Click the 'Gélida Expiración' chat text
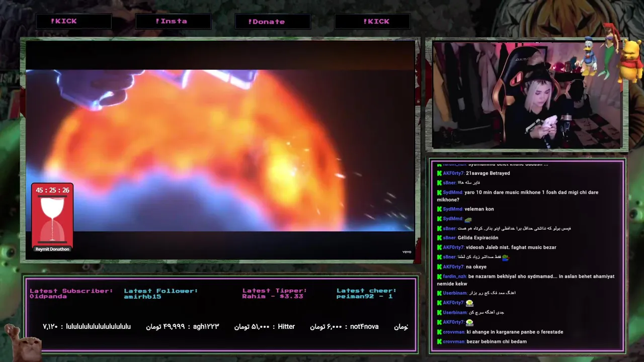This screenshot has height=362, width=644. [x=478, y=237]
